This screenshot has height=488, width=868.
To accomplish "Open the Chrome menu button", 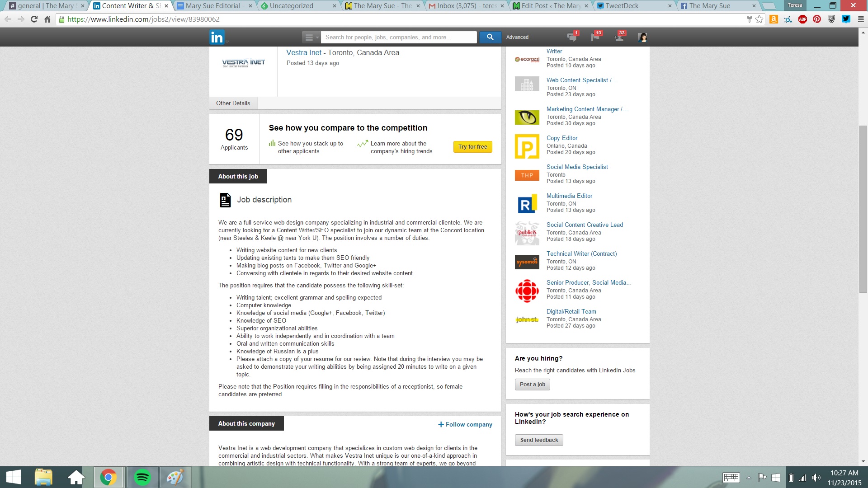I will (x=860, y=19).
